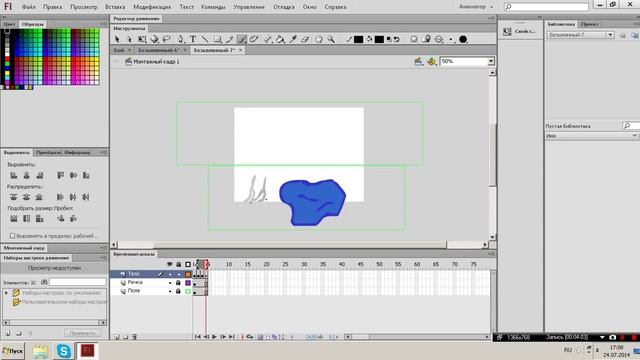Toggle visibility dot of Речка layer
The height and width of the screenshot is (360, 640).
(170, 282)
